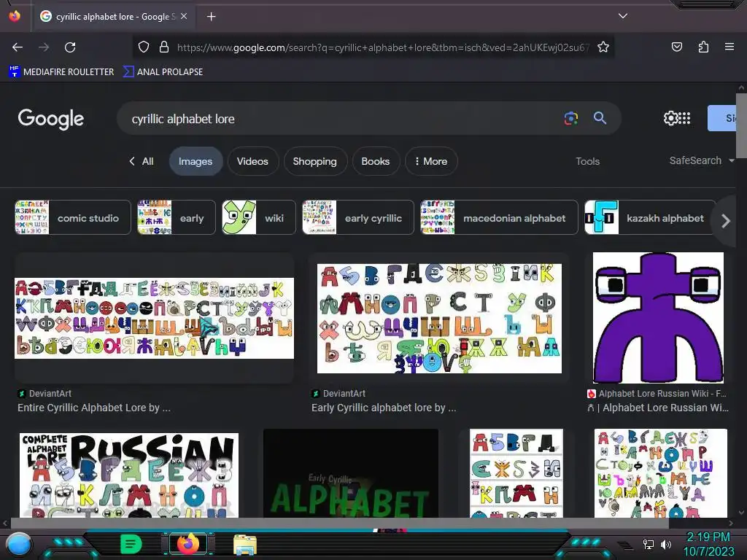Go to the Google logo homepage
The height and width of the screenshot is (560, 747).
click(x=51, y=119)
